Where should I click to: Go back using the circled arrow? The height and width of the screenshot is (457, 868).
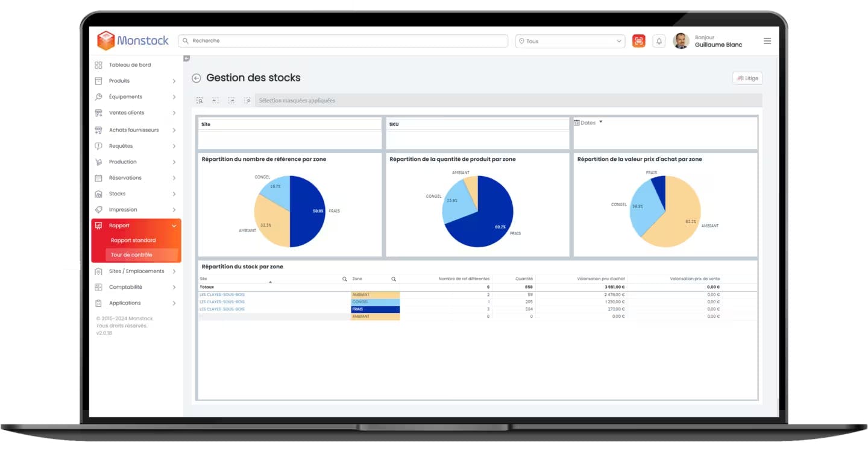[x=197, y=78]
